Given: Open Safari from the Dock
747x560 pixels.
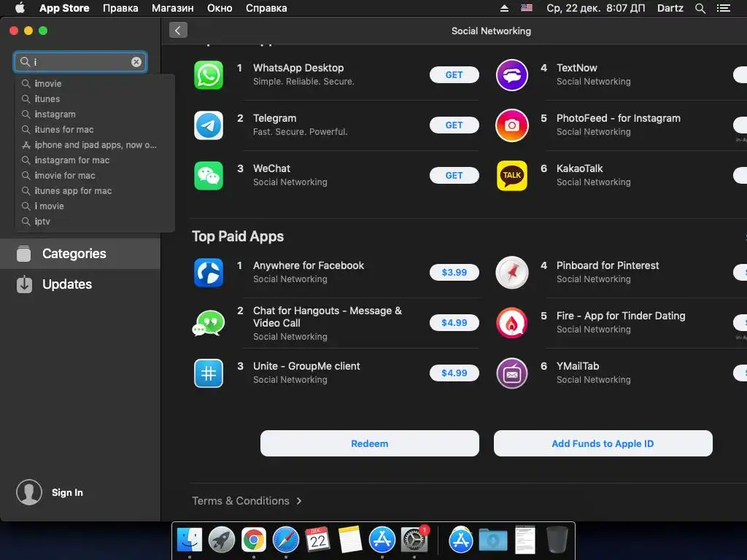Looking at the screenshot, I should pos(285,540).
